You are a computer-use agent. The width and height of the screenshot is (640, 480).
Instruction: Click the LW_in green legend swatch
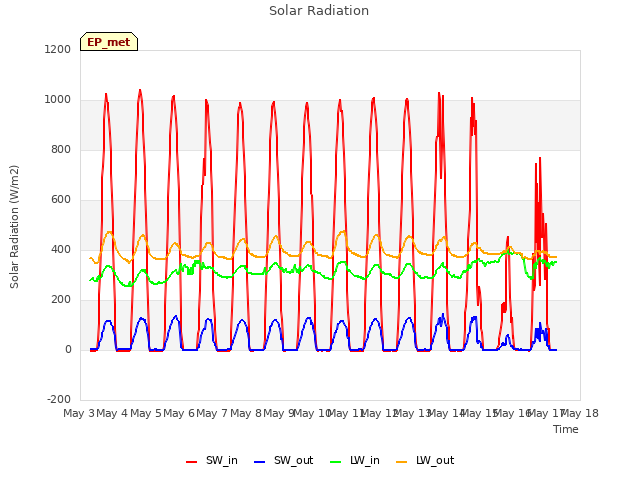pyautogui.click(x=335, y=462)
